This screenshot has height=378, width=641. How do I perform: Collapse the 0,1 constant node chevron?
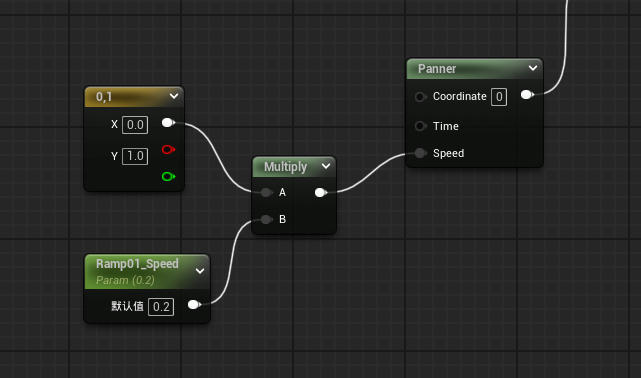coord(174,96)
